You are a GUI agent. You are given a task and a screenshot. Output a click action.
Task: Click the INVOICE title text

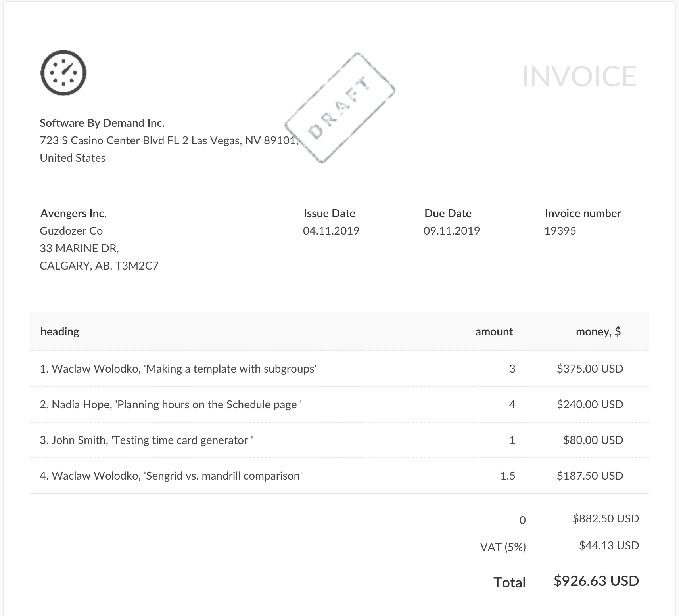pos(579,77)
